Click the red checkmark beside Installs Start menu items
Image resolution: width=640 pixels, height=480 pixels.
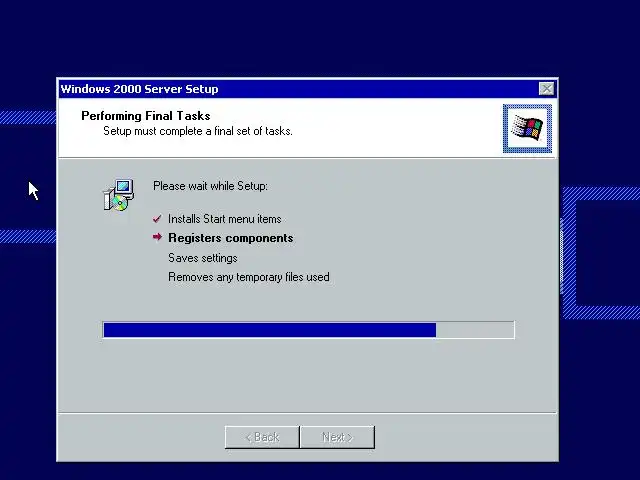click(157, 219)
